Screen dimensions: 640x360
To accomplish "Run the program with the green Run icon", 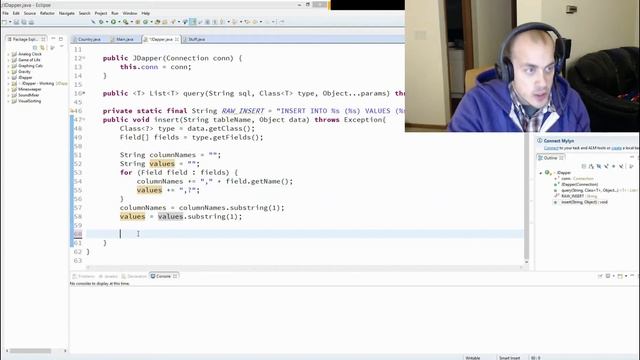I will point(113,22).
